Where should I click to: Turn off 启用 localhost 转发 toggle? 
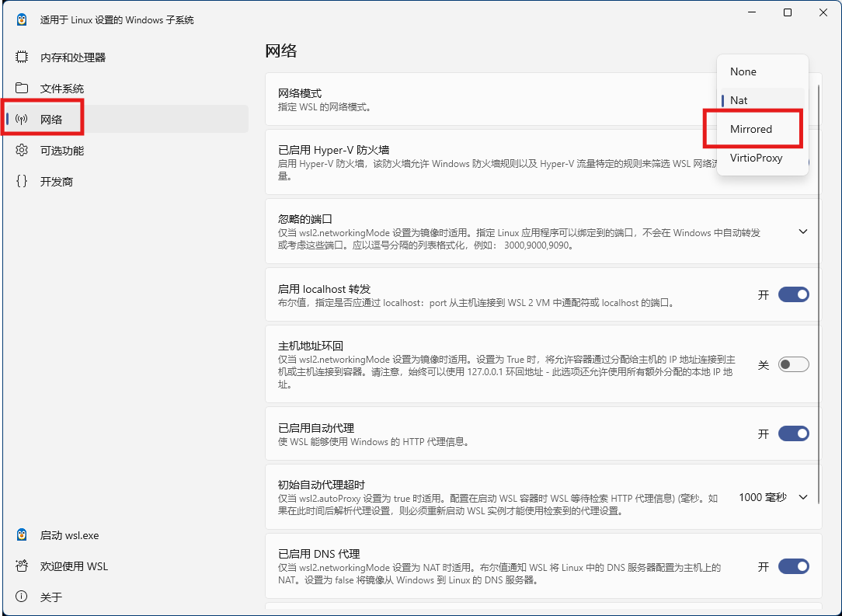(794, 294)
